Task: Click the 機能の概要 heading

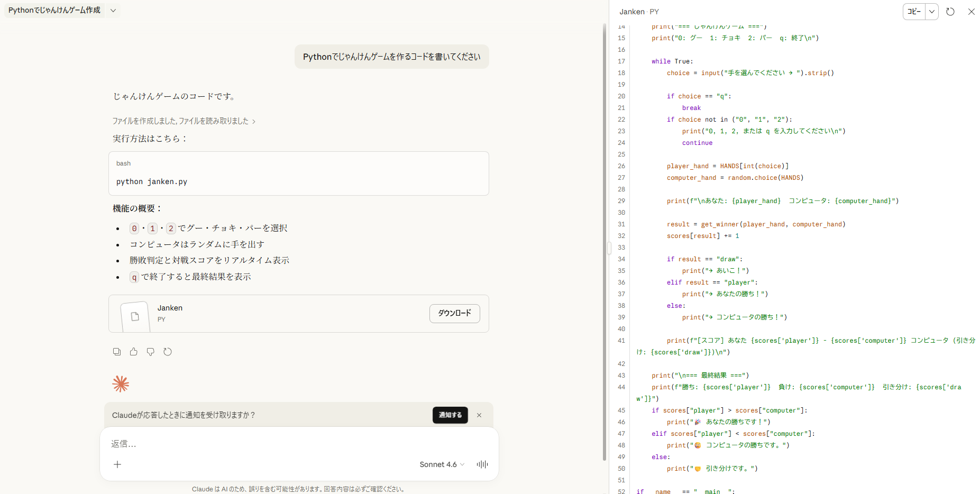Action: pos(138,208)
